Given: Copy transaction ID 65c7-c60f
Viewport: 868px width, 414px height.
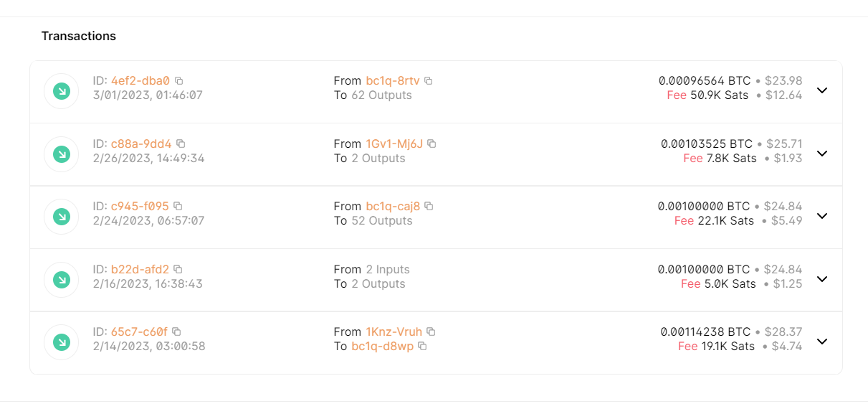Looking at the screenshot, I should (x=176, y=332).
